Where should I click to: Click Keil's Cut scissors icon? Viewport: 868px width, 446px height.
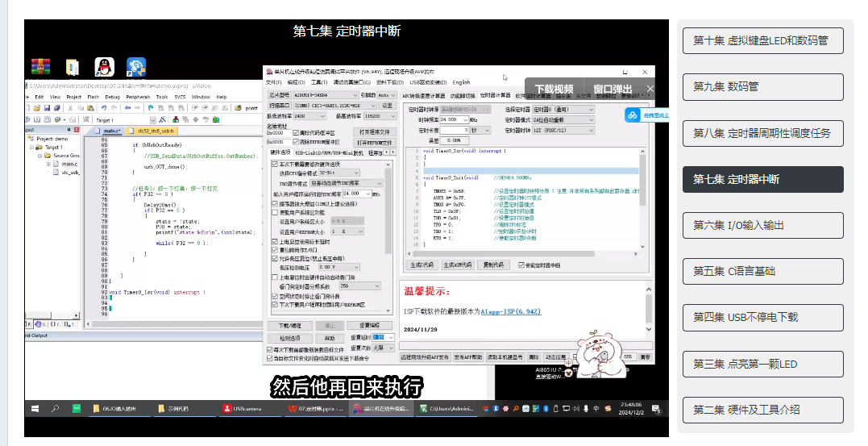click(x=70, y=107)
